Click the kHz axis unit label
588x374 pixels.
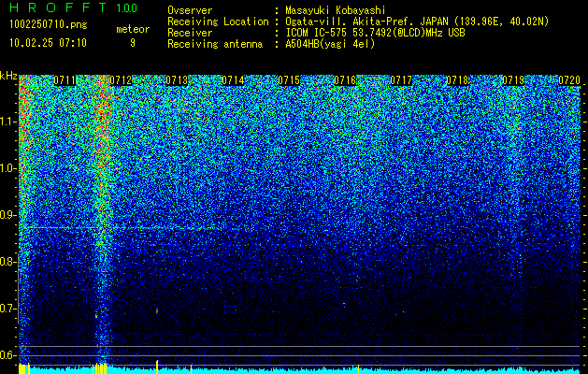[8, 76]
